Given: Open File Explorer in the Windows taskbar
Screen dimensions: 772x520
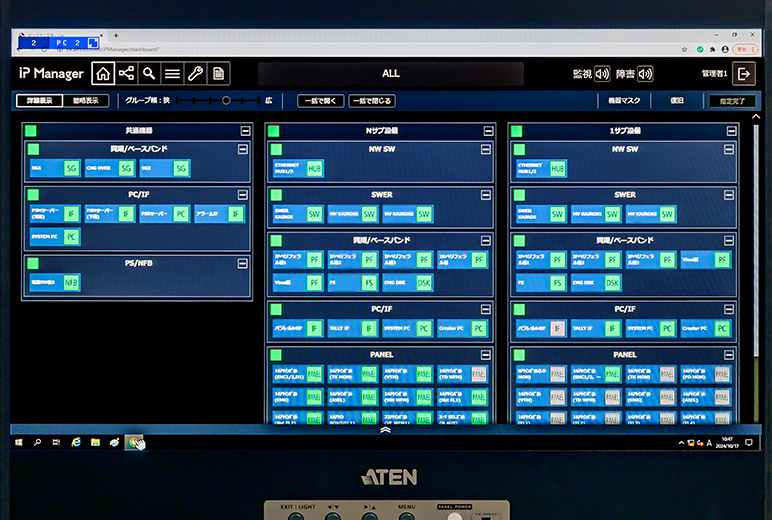Looking at the screenshot, I should click(95, 441).
